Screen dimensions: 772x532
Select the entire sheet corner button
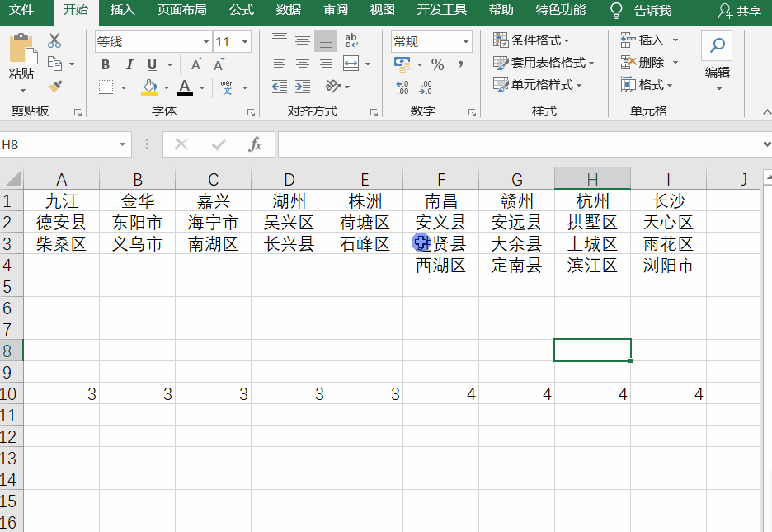click(x=12, y=179)
